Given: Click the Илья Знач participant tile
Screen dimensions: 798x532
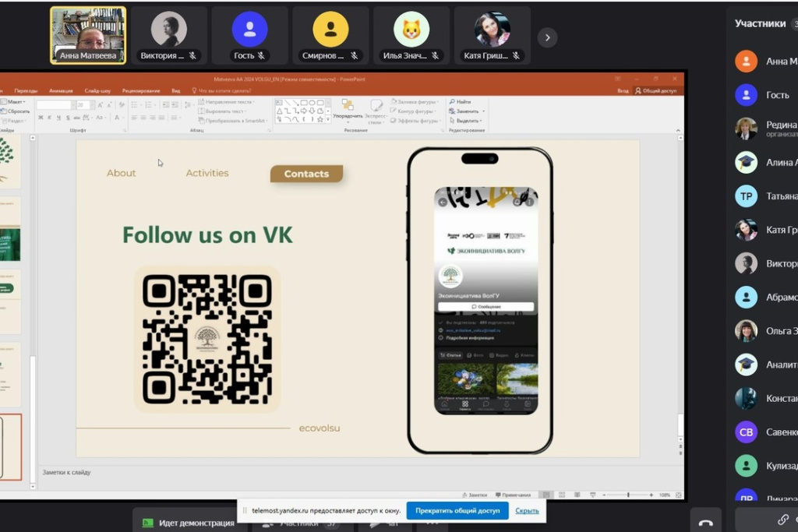Looking at the screenshot, I should coord(411,35).
